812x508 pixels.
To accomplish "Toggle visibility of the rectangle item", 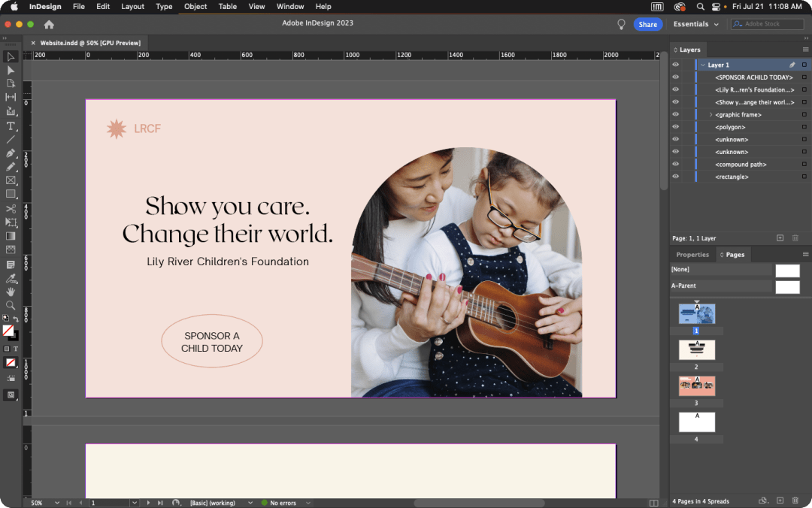I will [675, 177].
